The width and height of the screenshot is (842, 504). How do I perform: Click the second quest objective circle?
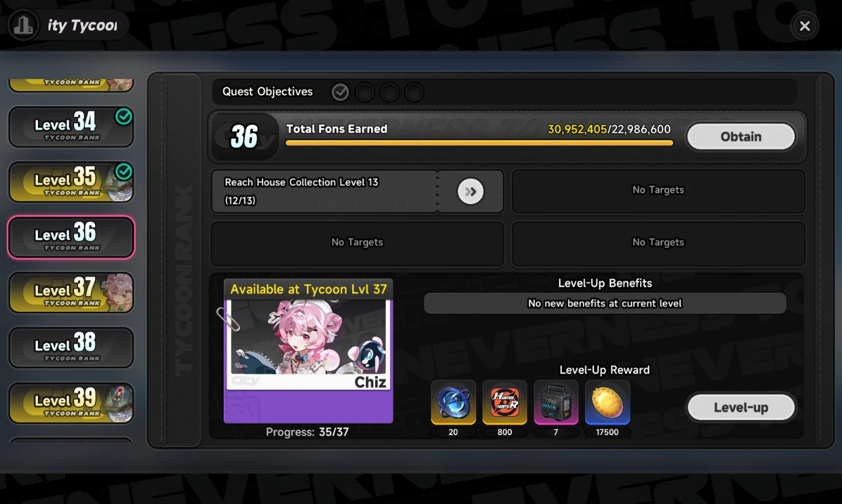[365, 92]
